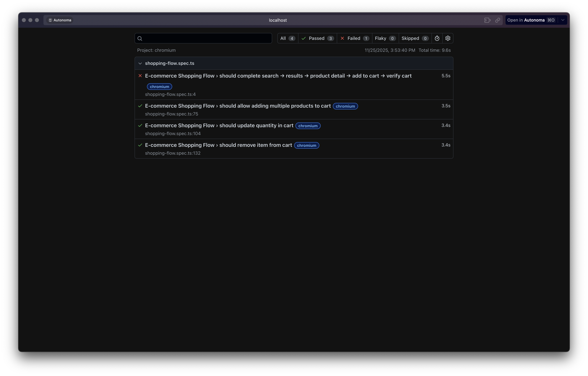Click the red X failed test icon
This screenshot has height=376, width=588.
140,76
